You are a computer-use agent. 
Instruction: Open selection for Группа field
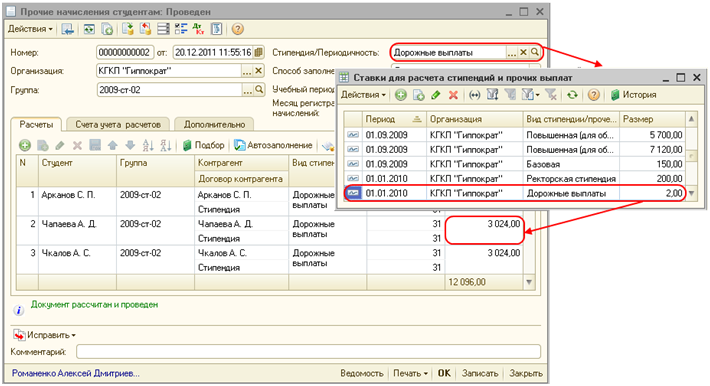tap(247, 90)
